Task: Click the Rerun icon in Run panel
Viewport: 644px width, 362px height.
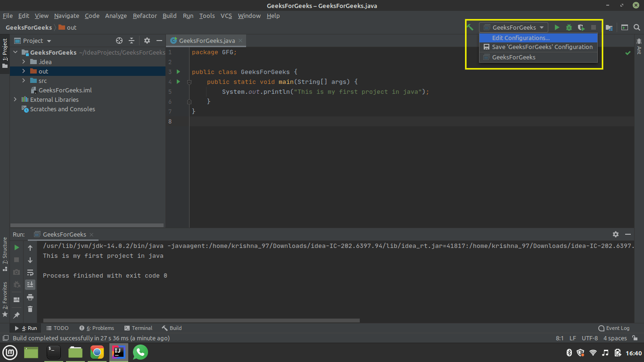Action: pos(17,247)
